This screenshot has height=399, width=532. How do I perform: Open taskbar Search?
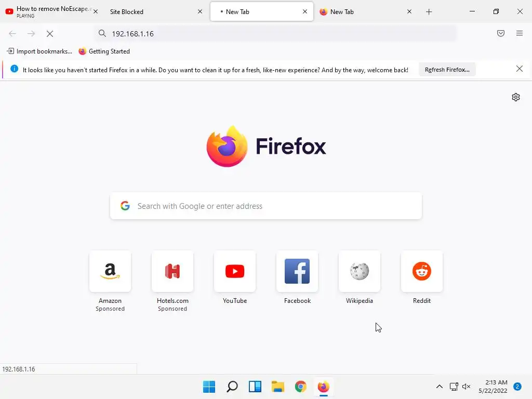pyautogui.click(x=232, y=387)
